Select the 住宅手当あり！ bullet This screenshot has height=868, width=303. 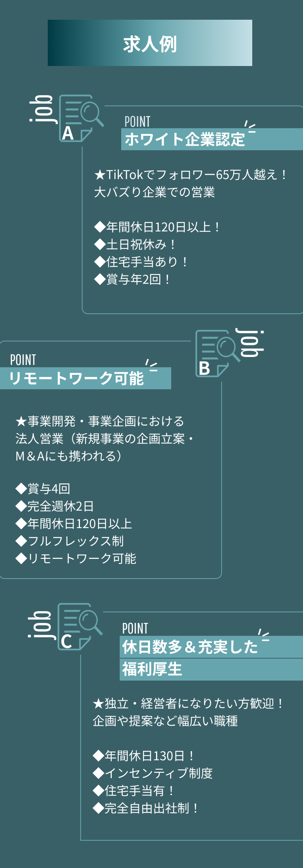click(141, 262)
